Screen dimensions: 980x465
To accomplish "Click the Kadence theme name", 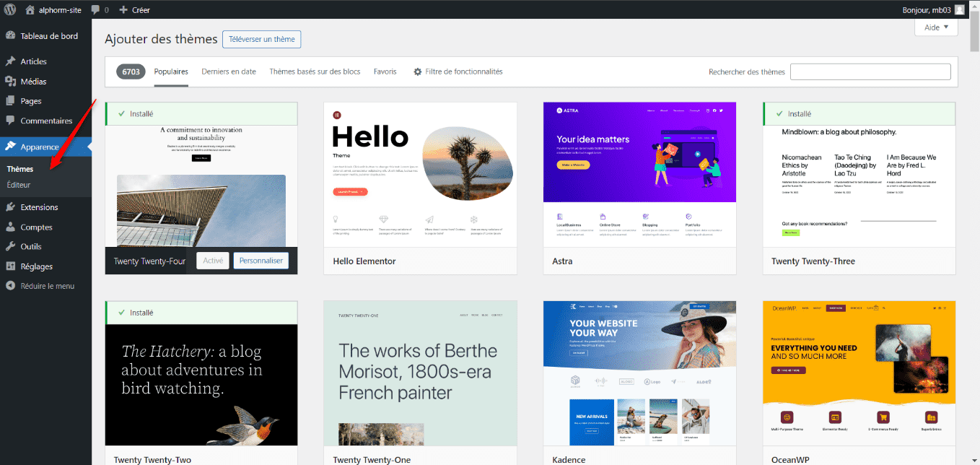I will tap(569, 460).
